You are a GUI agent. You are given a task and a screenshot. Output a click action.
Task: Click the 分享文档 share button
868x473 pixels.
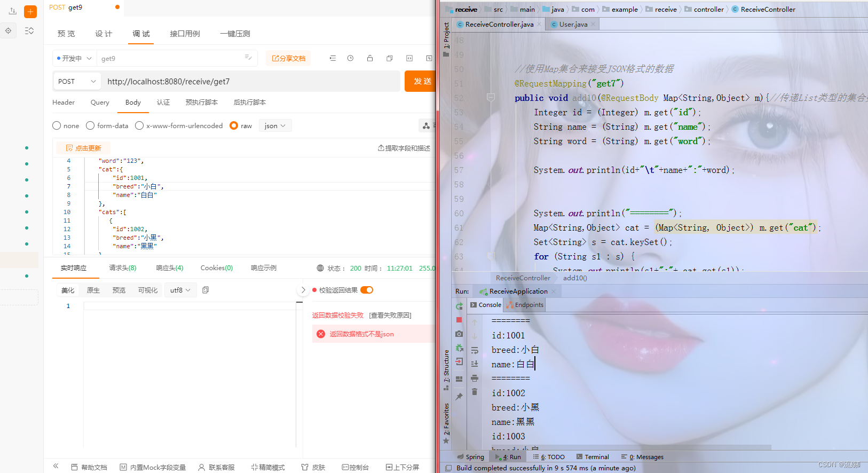click(288, 58)
